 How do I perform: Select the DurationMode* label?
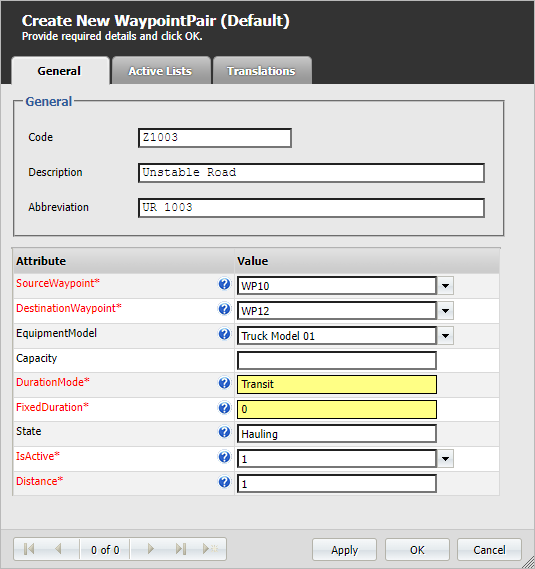[x=53, y=382]
